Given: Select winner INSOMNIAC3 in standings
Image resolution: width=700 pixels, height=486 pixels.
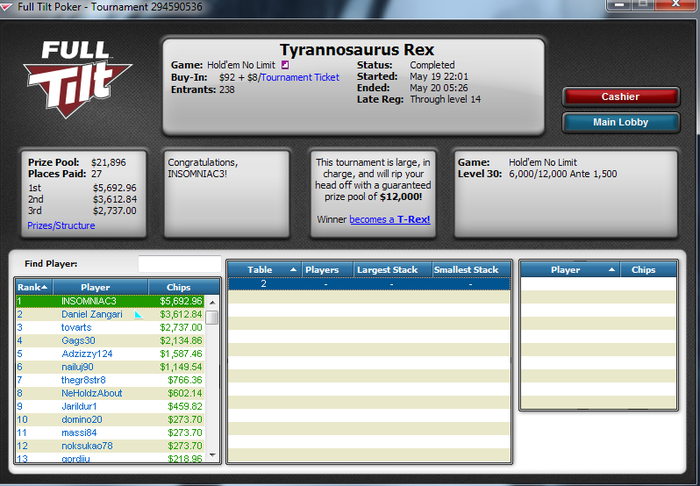Looking at the screenshot, I should click(110, 301).
